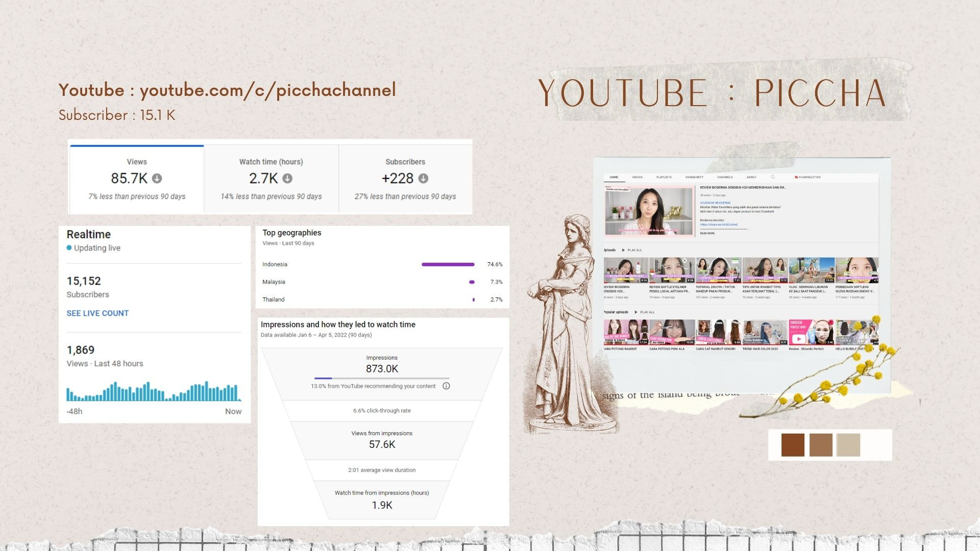Open Cara Potong Rambut popular video thumbnail
This screenshot has width=980, height=551.
coord(626,332)
